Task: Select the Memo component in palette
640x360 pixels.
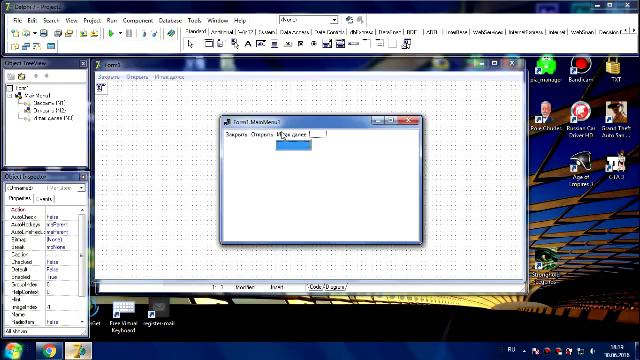Action: [274, 44]
